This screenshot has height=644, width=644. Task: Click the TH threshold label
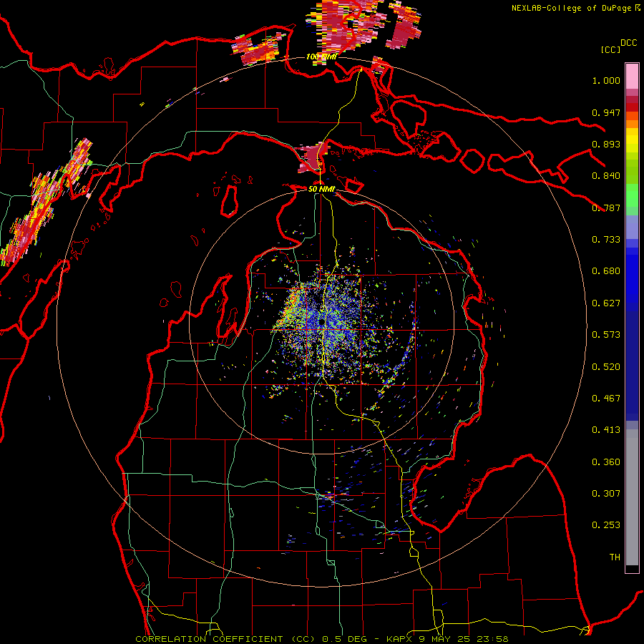(615, 557)
